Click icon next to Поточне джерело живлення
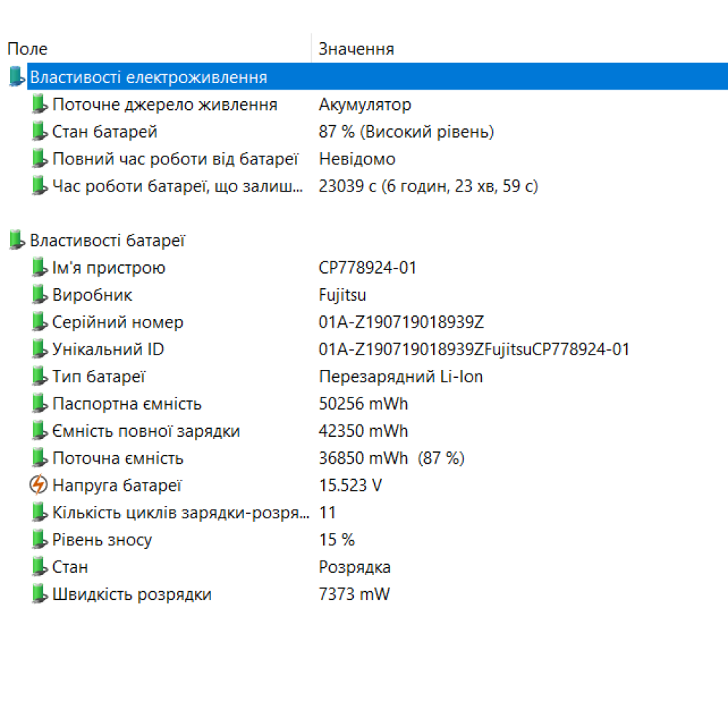This screenshot has width=728, height=728. point(39,103)
